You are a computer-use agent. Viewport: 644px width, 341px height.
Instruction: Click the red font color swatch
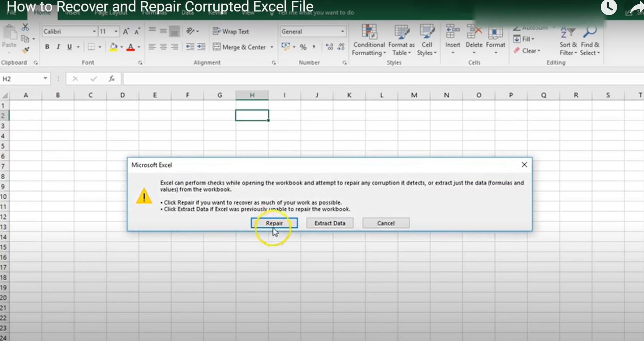[131, 47]
